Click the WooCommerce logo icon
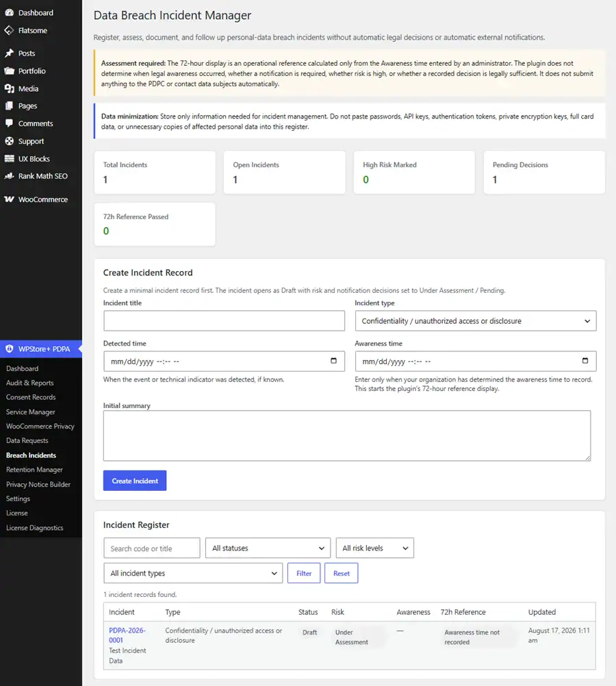Viewport: 616px width, 686px height. pyautogui.click(x=9, y=199)
